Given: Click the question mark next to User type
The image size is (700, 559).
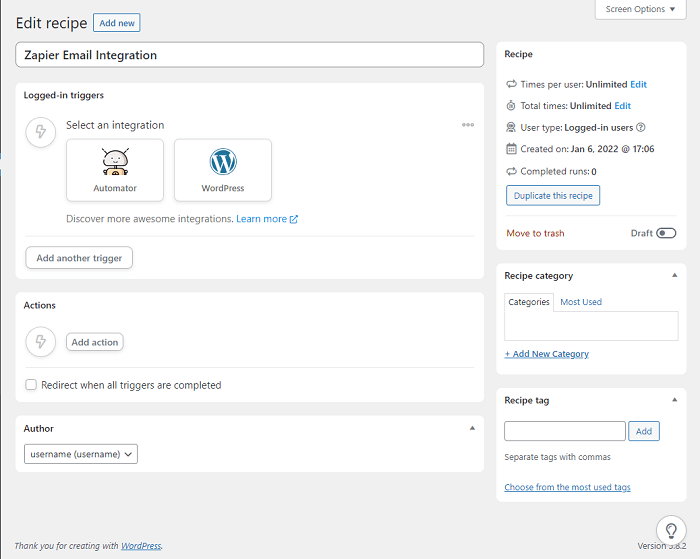Looking at the screenshot, I should (641, 127).
